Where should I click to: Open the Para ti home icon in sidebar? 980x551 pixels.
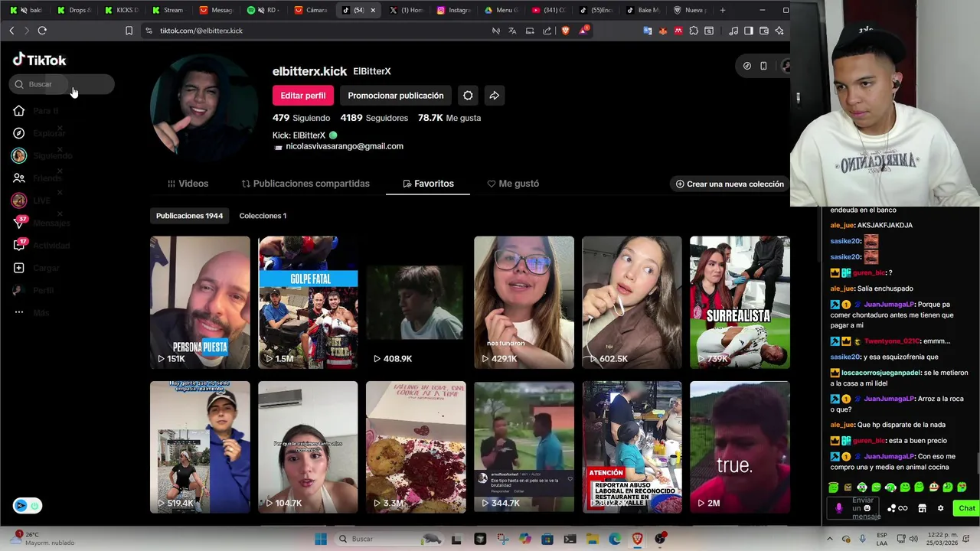tap(19, 111)
